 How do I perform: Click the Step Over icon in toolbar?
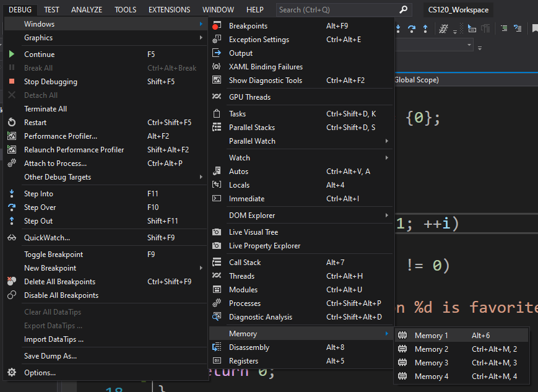point(411,28)
